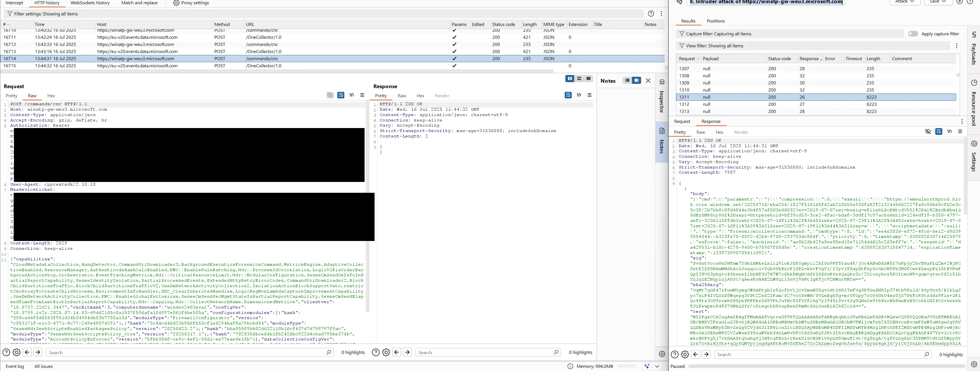Select side-by-side request/response layout icon

[x=570, y=79]
